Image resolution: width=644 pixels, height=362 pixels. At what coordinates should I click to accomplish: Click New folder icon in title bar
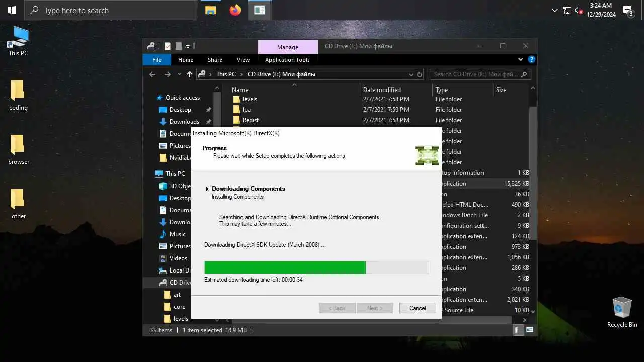178,46
